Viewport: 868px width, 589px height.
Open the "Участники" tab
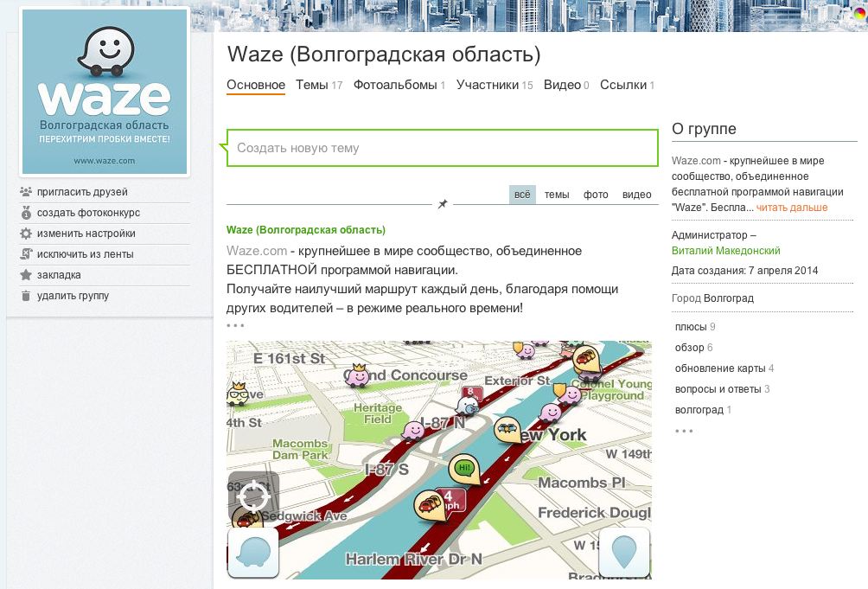[x=488, y=85]
